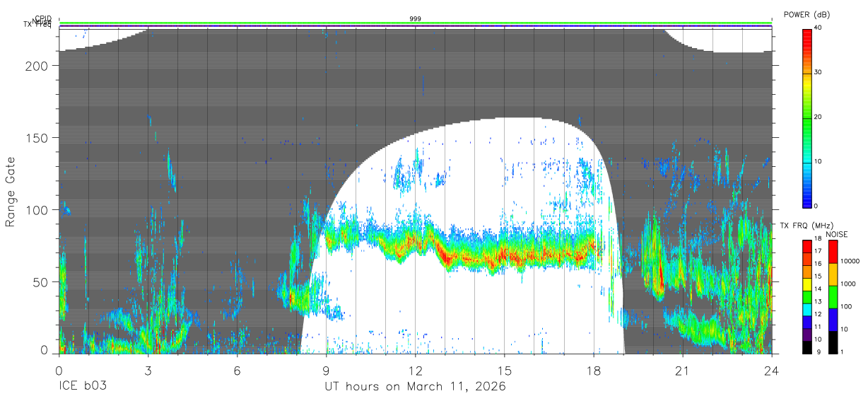Viewport: 868px width, 401px height.
Task: Pick the cyan swatch in the TX FRQ legend
Action: click(807, 309)
